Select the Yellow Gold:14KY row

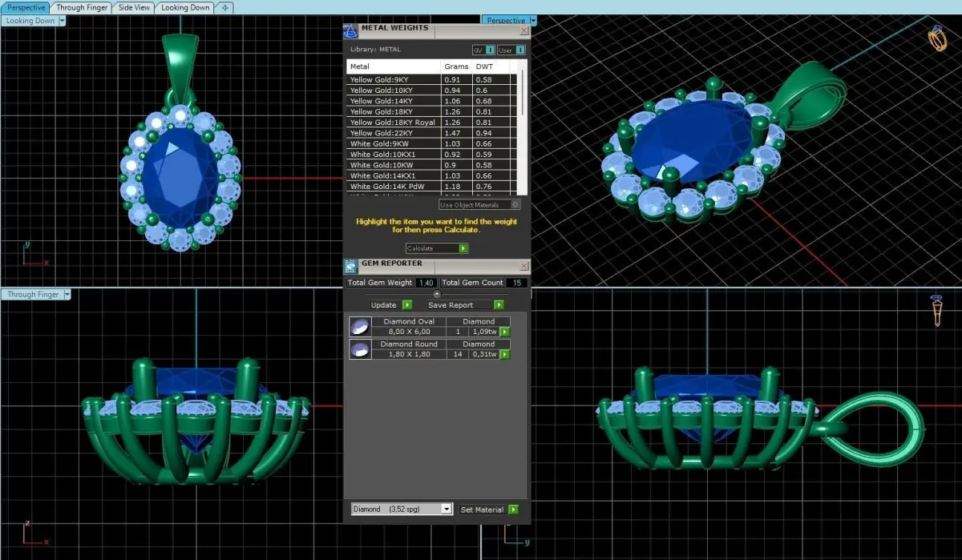[433, 101]
